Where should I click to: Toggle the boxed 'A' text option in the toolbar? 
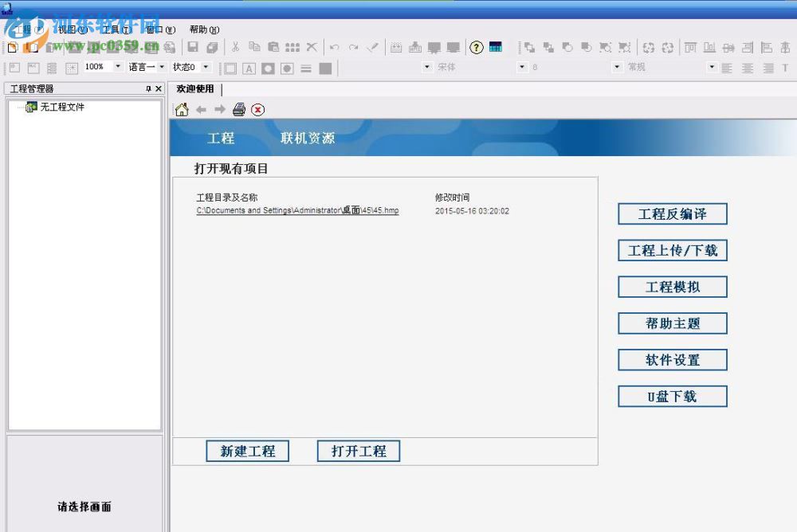click(x=248, y=68)
